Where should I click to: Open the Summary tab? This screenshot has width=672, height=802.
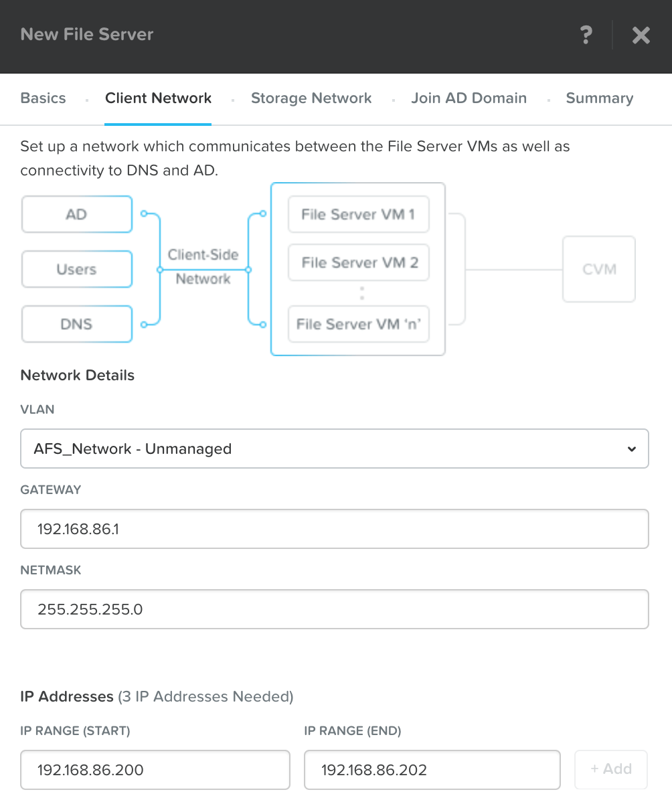coord(599,98)
